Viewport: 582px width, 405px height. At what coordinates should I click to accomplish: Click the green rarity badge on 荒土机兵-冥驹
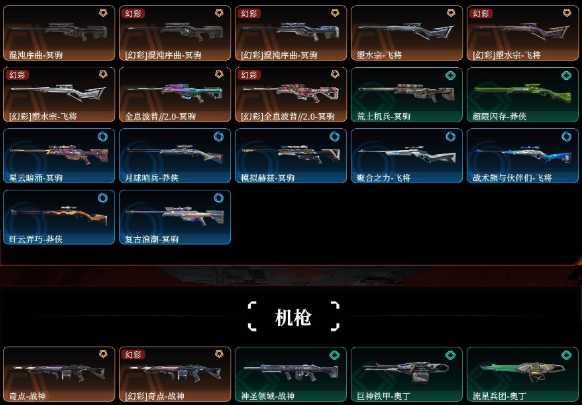pyautogui.click(x=451, y=75)
